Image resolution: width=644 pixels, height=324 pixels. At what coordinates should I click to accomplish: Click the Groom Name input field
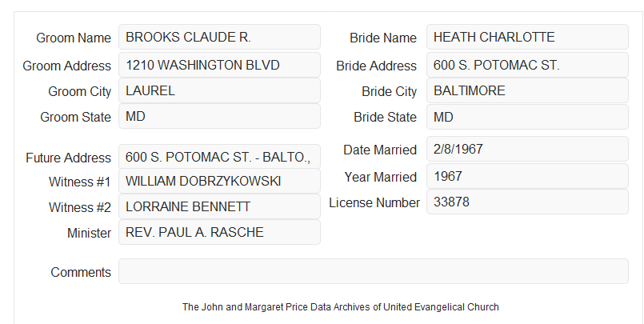click(219, 37)
